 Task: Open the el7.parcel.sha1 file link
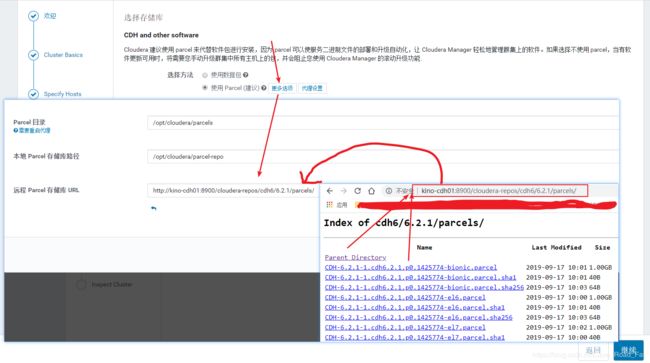(415, 337)
